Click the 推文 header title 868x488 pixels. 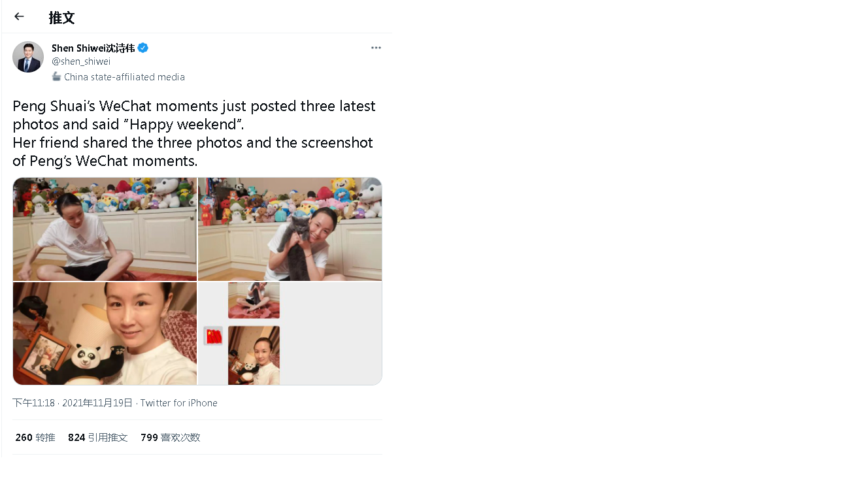pyautogui.click(x=61, y=18)
